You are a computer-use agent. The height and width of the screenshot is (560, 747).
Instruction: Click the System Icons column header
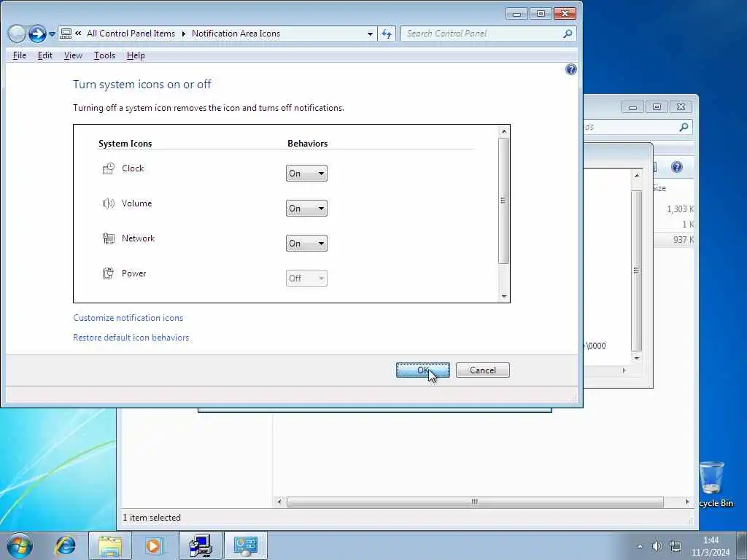click(x=125, y=144)
